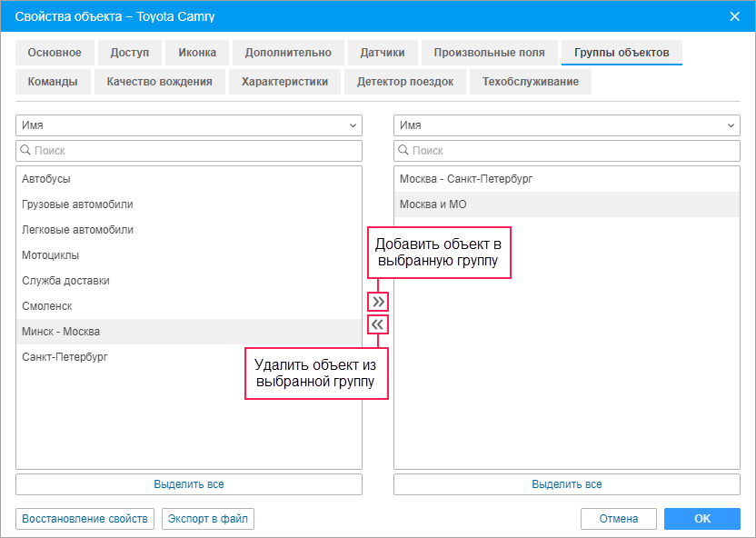Screen dimensions: 756x538
Task: Focus the right search field
Action: coord(566,151)
